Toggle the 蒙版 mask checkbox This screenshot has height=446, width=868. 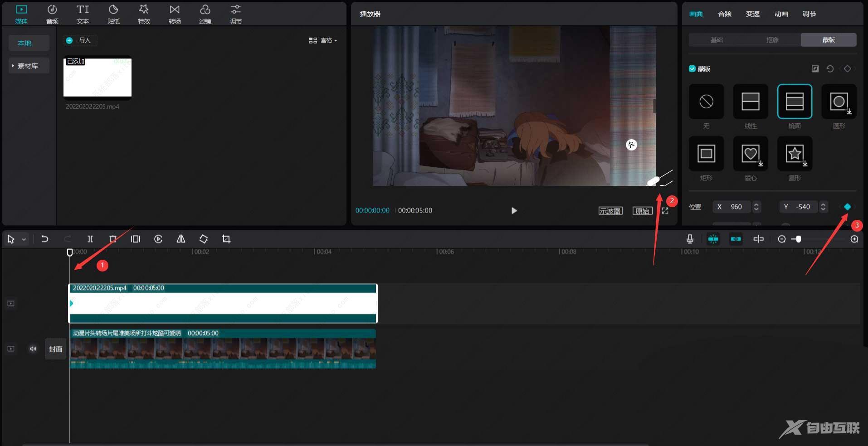692,69
